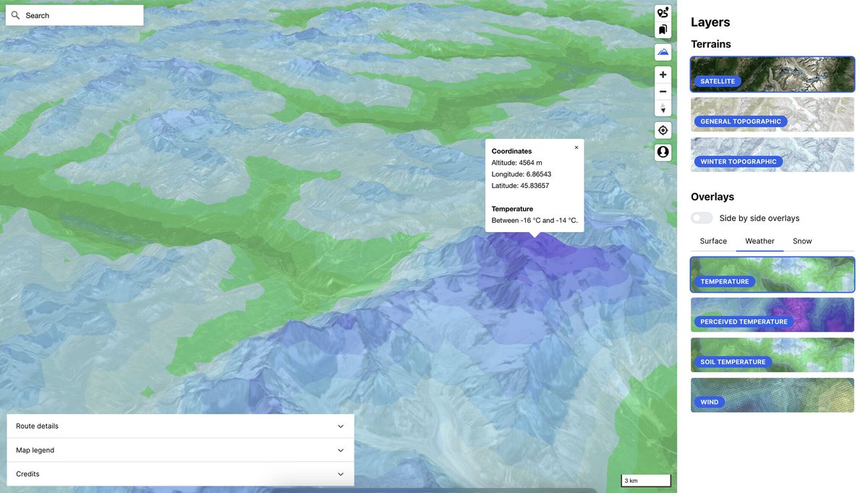Toggle the 3D terrain mountain icon

[x=663, y=52]
